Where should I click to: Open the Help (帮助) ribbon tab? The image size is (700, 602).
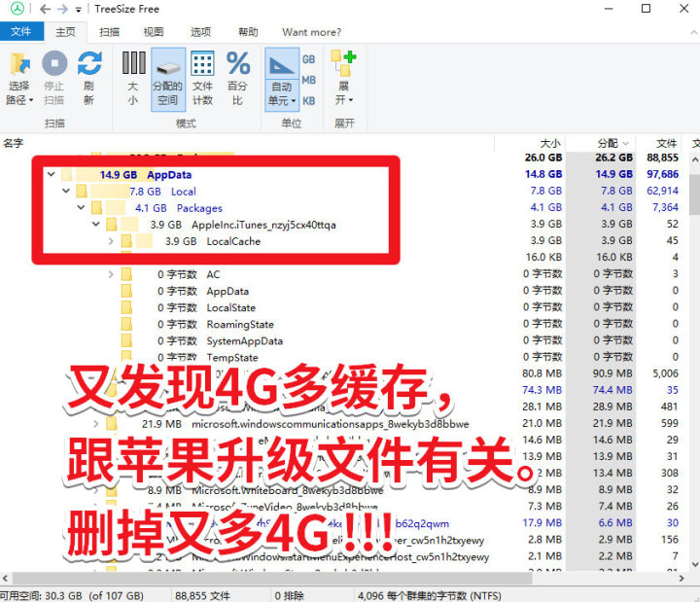pos(248,32)
